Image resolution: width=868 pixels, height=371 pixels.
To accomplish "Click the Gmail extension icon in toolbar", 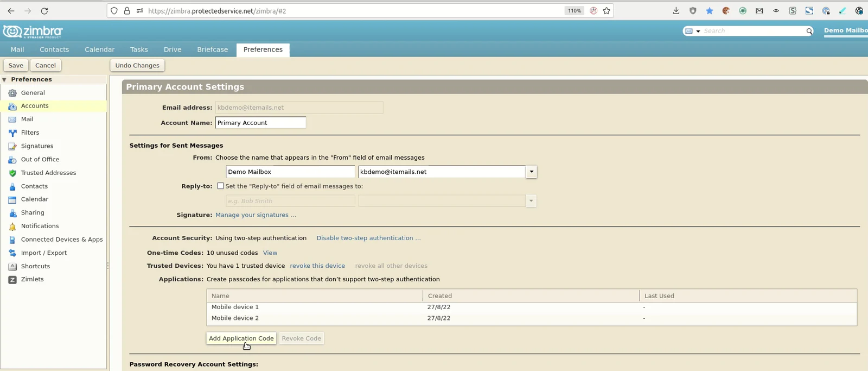I will (x=759, y=11).
